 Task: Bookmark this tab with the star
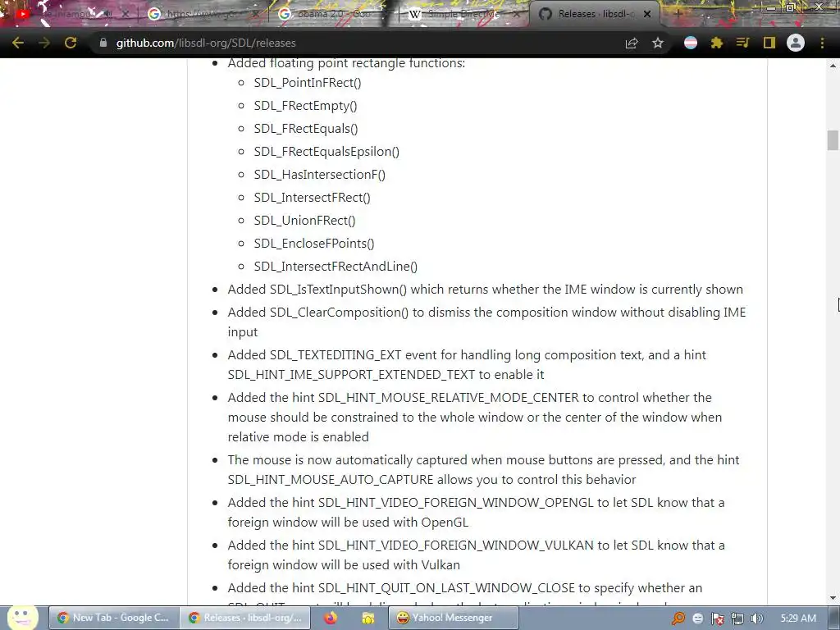click(x=658, y=43)
